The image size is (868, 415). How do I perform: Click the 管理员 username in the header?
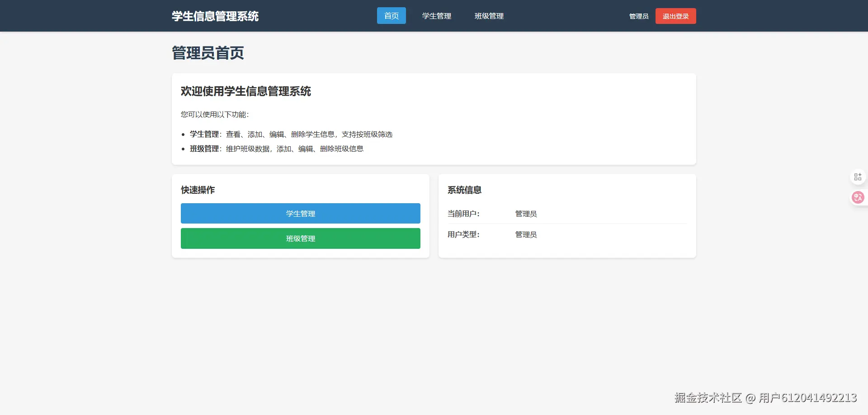point(639,16)
